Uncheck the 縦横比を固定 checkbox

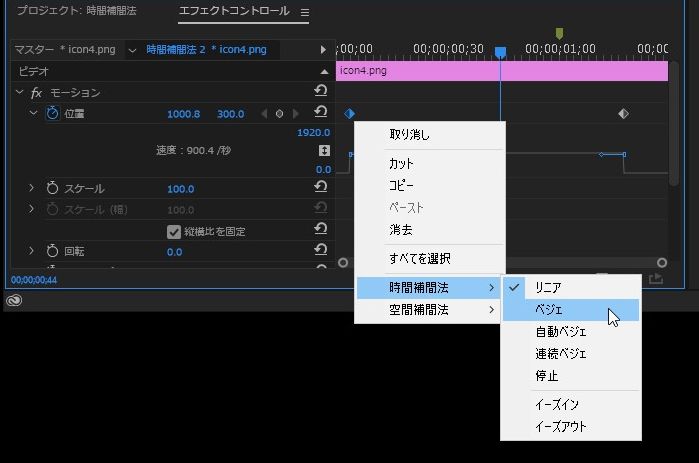point(174,231)
